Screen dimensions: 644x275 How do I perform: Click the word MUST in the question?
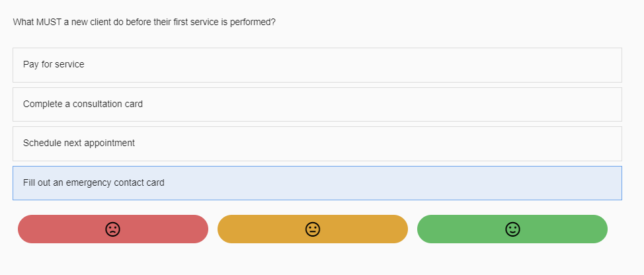click(x=49, y=22)
